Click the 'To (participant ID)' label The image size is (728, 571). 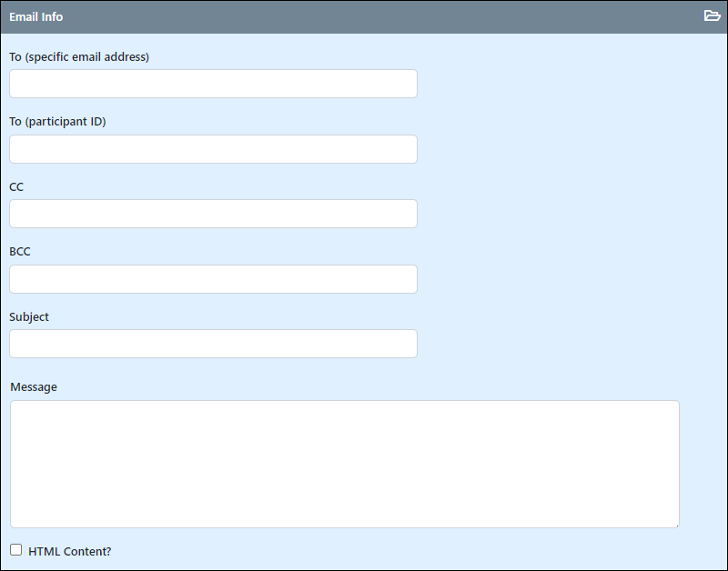point(57,121)
